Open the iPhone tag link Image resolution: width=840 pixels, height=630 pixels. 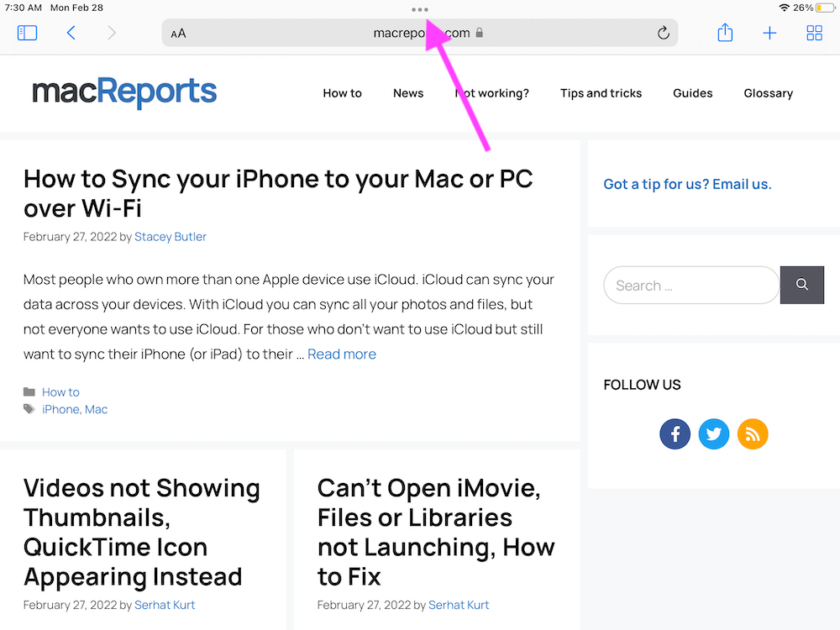60,409
